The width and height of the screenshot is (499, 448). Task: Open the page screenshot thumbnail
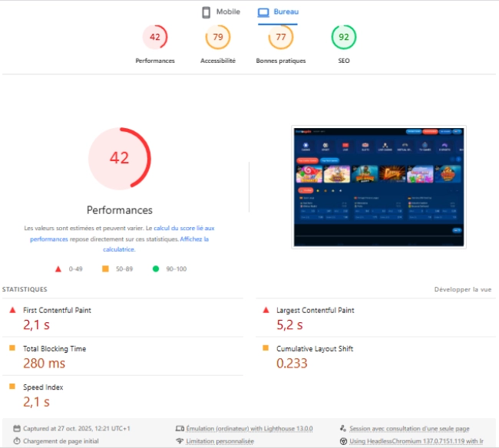coord(378,187)
